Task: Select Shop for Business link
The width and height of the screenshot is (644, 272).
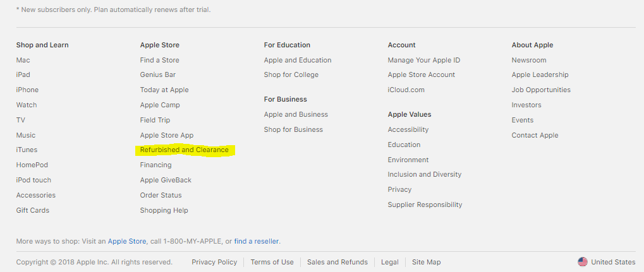Action: (x=293, y=129)
